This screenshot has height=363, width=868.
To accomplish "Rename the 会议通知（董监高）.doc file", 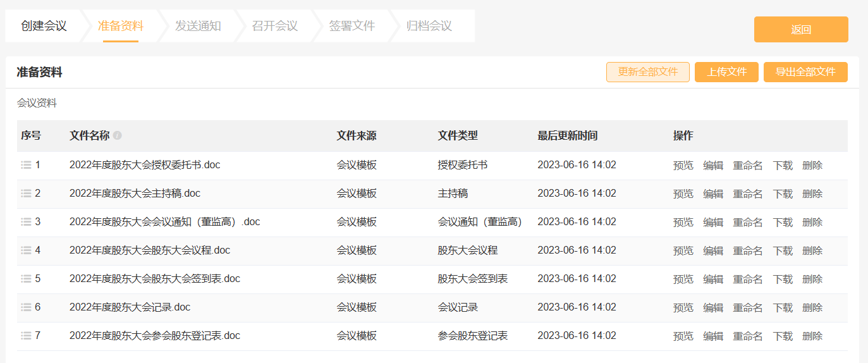I will coord(748,223).
